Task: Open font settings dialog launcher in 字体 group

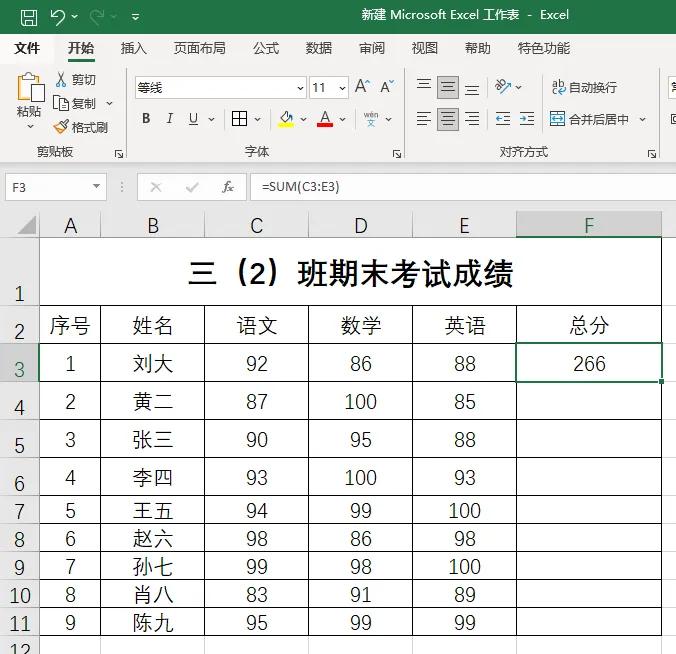Action: tap(397, 154)
